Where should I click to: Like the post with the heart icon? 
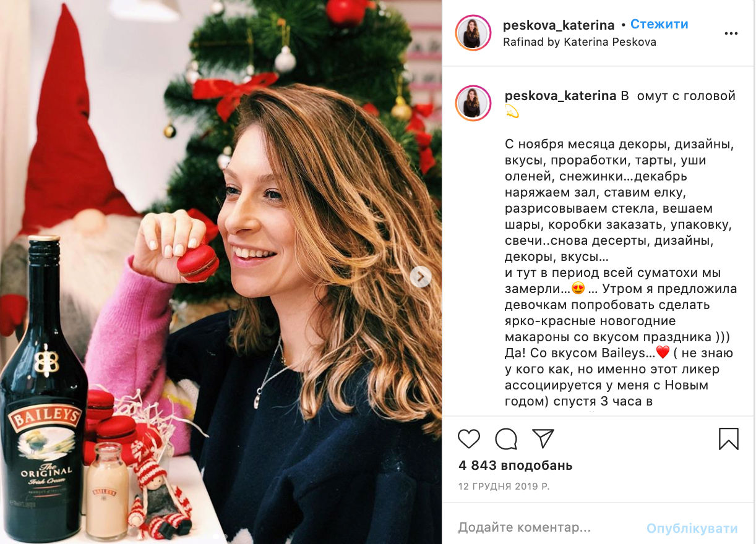(469, 438)
